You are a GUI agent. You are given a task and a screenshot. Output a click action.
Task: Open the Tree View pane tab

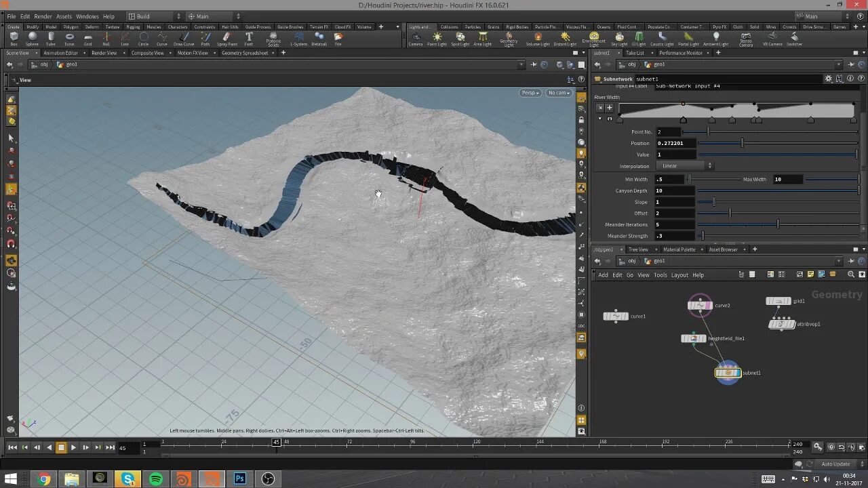point(638,249)
